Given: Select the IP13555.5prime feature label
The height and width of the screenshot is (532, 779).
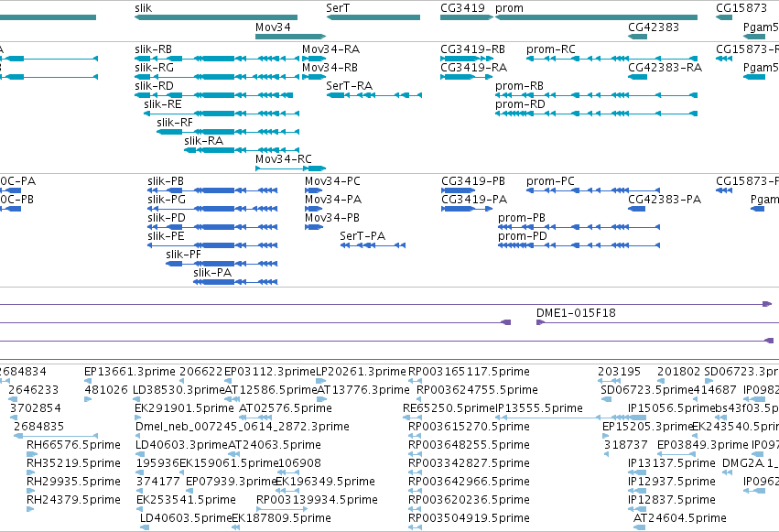Looking at the screenshot, I should (x=539, y=408).
